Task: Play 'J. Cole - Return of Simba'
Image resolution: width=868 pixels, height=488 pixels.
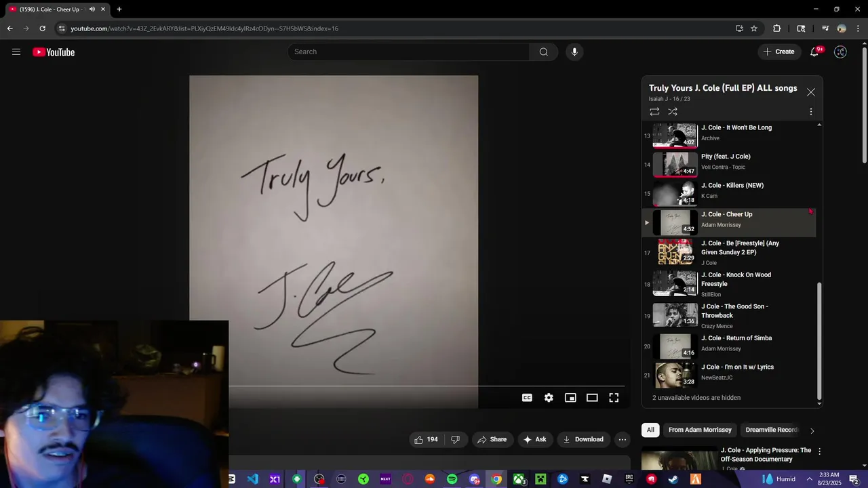Action: pyautogui.click(x=729, y=345)
